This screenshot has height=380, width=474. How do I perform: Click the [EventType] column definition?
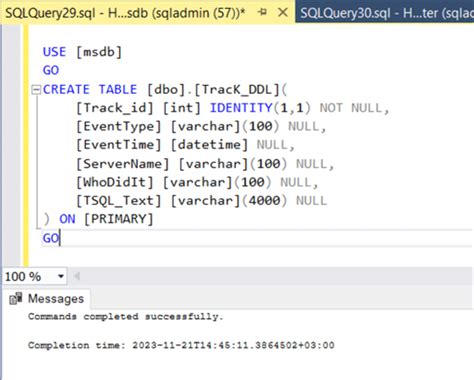click(201, 127)
